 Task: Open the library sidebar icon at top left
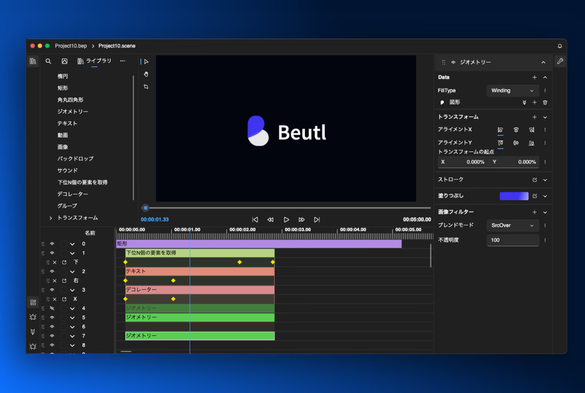coord(33,61)
